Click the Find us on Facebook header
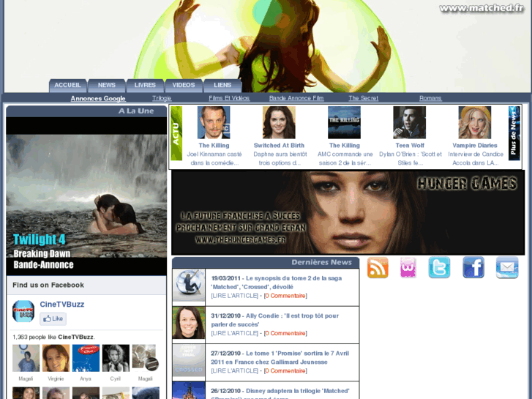532x399 pixels. [x=48, y=285]
